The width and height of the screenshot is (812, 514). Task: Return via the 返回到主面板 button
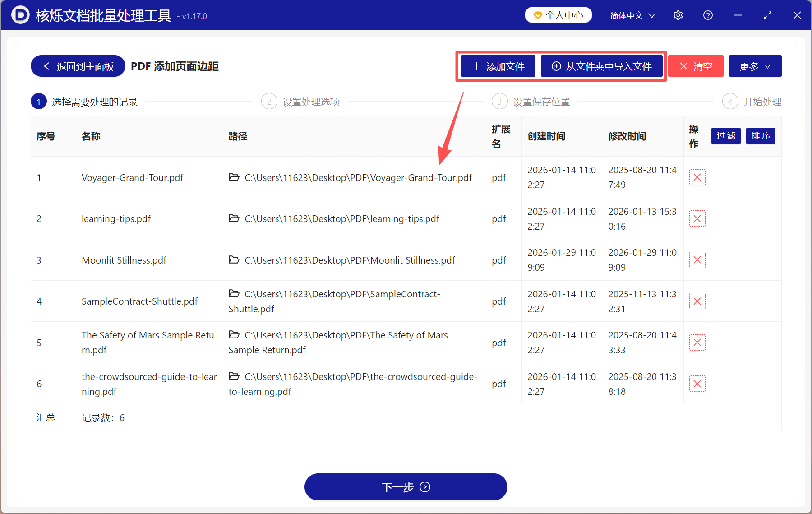click(77, 66)
